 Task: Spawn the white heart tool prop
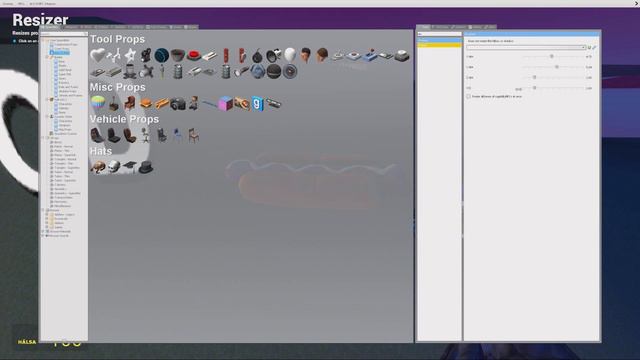click(x=98, y=55)
